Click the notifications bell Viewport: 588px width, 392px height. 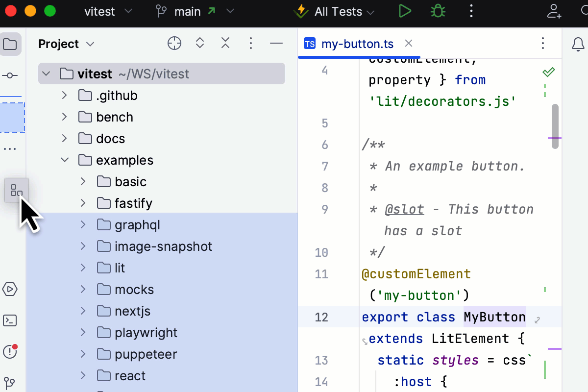click(577, 44)
